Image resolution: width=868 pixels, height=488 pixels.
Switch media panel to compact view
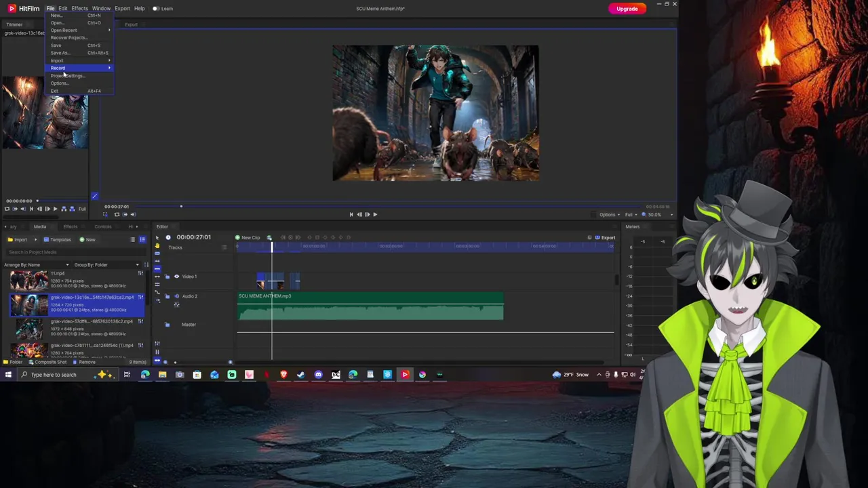(x=132, y=240)
